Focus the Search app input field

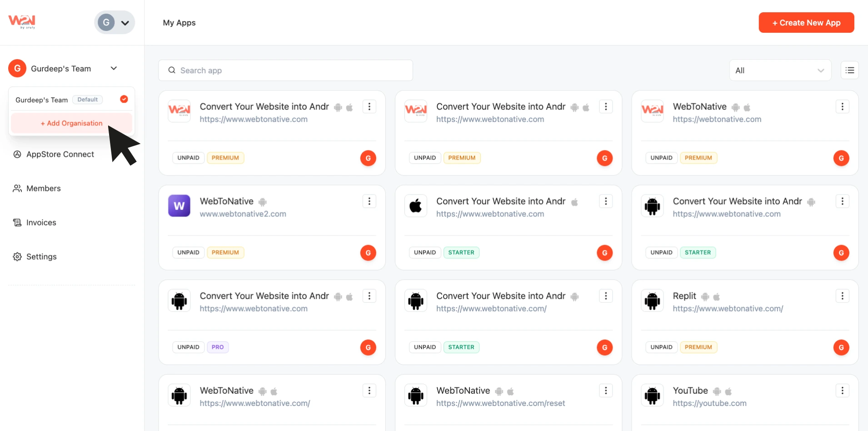[x=291, y=70]
